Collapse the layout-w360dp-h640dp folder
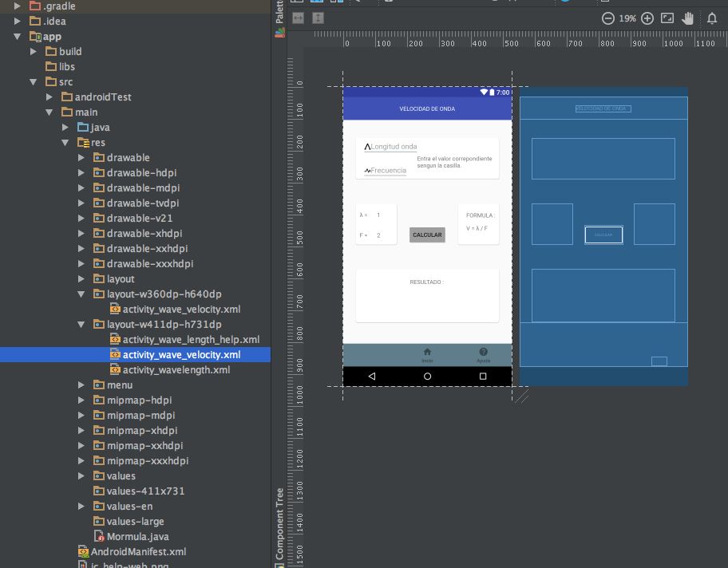Viewport: 728px width, 568px height. pyautogui.click(x=81, y=294)
